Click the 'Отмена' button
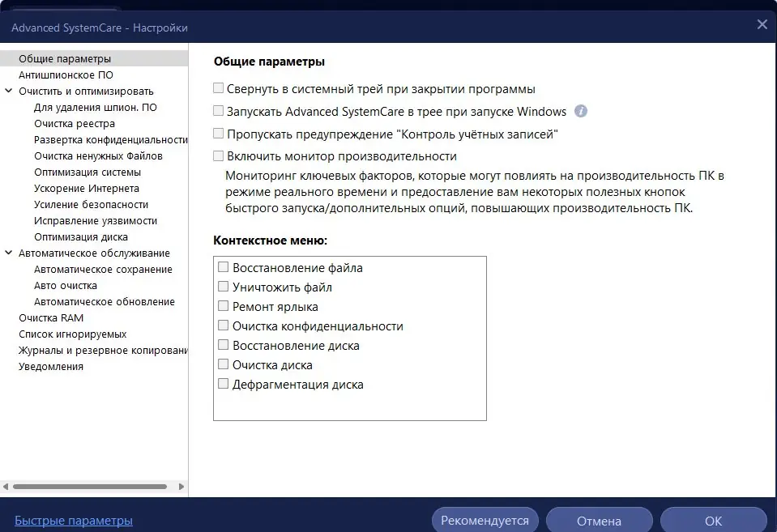Image resolution: width=777 pixels, height=532 pixels. pyautogui.click(x=599, y=520)
